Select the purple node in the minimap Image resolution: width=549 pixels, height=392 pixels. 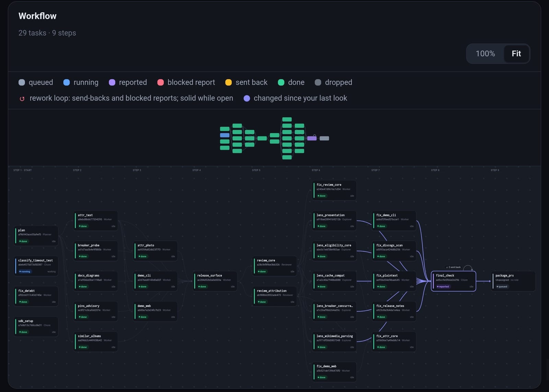312,138
